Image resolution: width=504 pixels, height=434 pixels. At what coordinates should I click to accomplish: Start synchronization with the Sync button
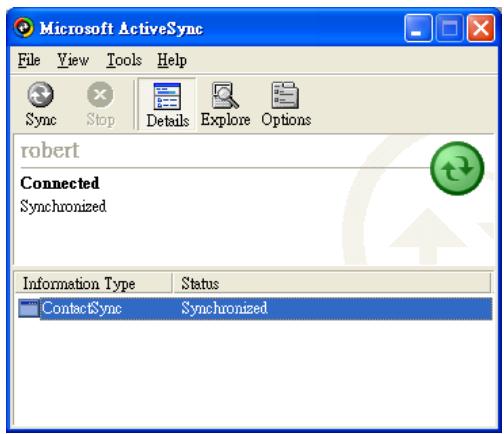pyautogui.click(x=40, y=104)
